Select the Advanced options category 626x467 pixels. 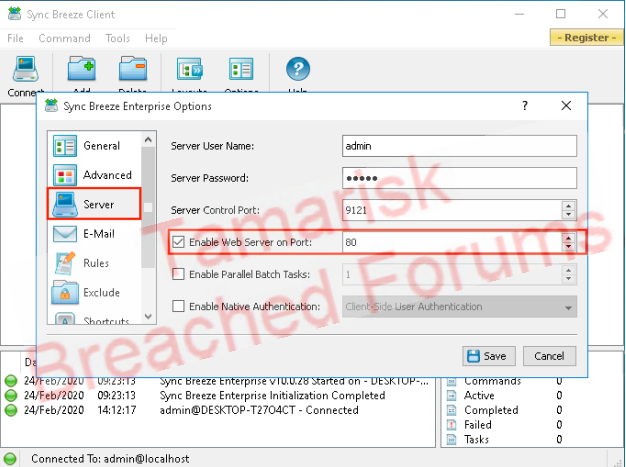tap(94, 175)
